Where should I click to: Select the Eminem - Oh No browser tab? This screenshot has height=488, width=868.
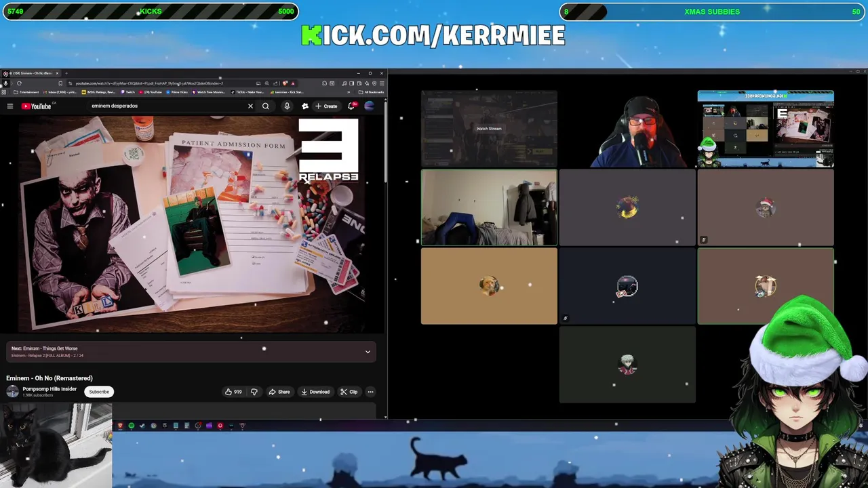31,73
